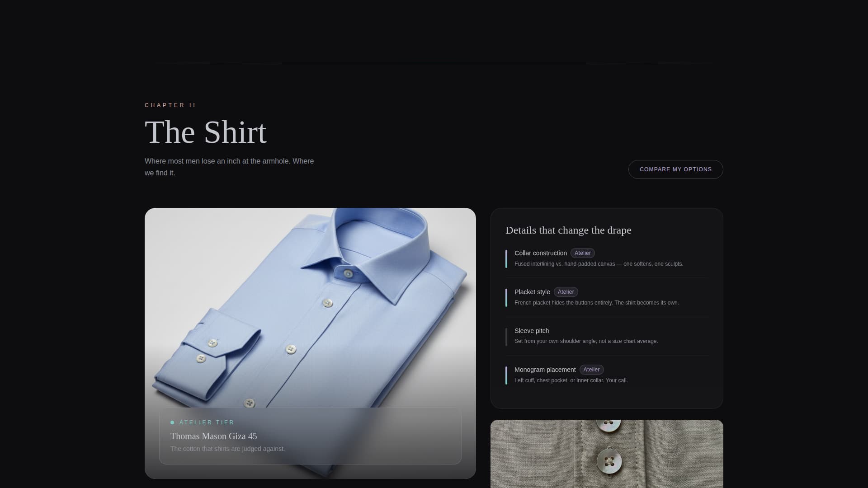Open the folded blue shirt photo
This screenshot has width=868, height=488.
pos(310,307)
